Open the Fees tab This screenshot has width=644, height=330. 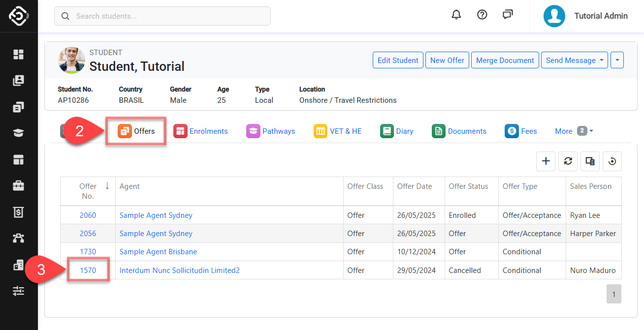pyautogui.click(x=521, y=131)
